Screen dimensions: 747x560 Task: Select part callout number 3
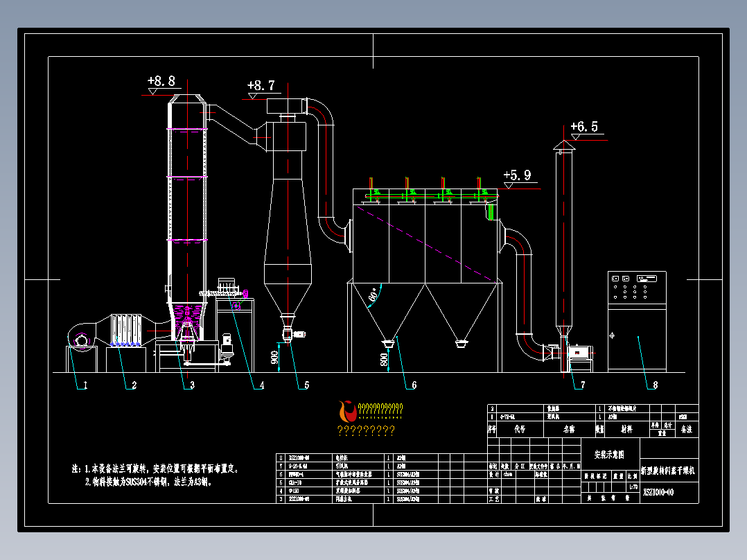tap(192, 385)
